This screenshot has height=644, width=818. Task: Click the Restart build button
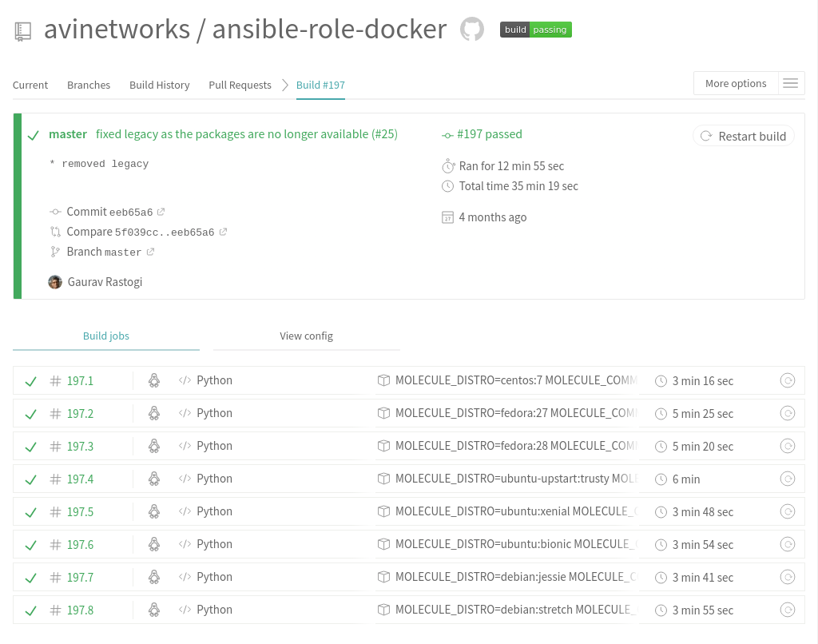click(x=744, y=136)
